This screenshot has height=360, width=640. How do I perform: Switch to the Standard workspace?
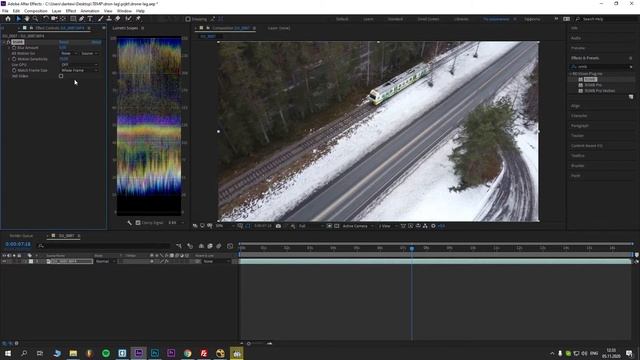pyautogui.click(x=395, y=19)
